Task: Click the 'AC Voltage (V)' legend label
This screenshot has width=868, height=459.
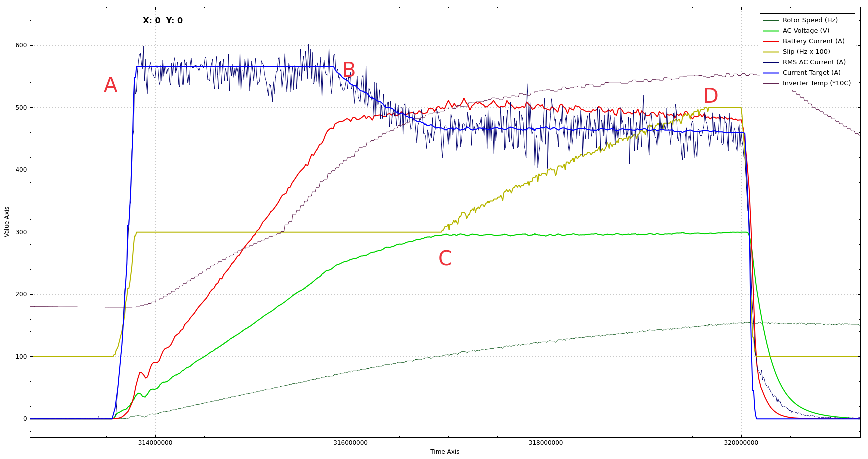Action: tap(806, 31)
